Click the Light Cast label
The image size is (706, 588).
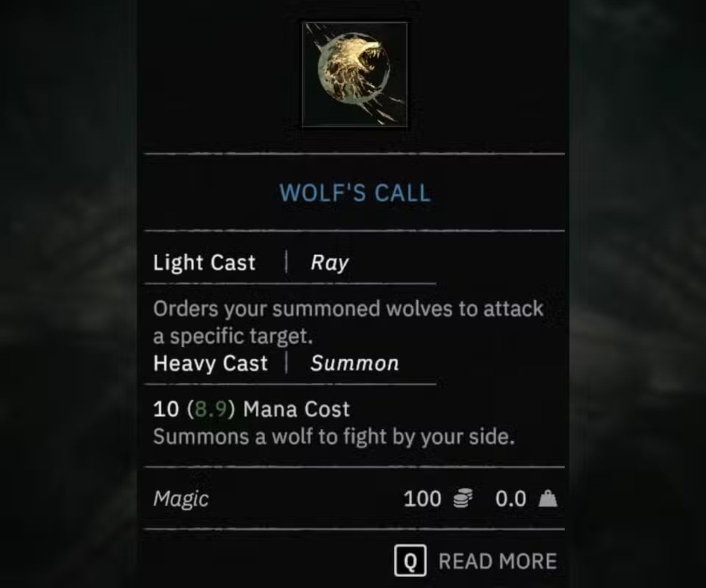204,262
